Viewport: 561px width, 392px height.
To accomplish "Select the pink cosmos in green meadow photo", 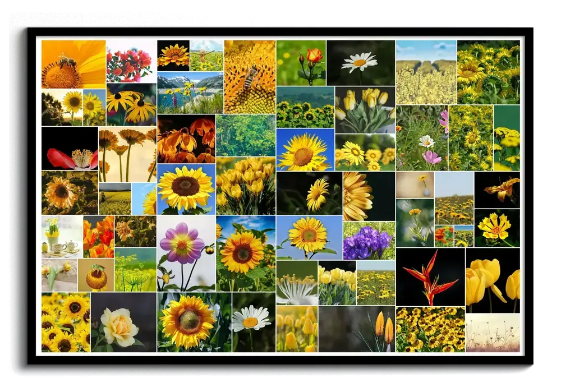I will pyautogui.click(x=422, y=138).
